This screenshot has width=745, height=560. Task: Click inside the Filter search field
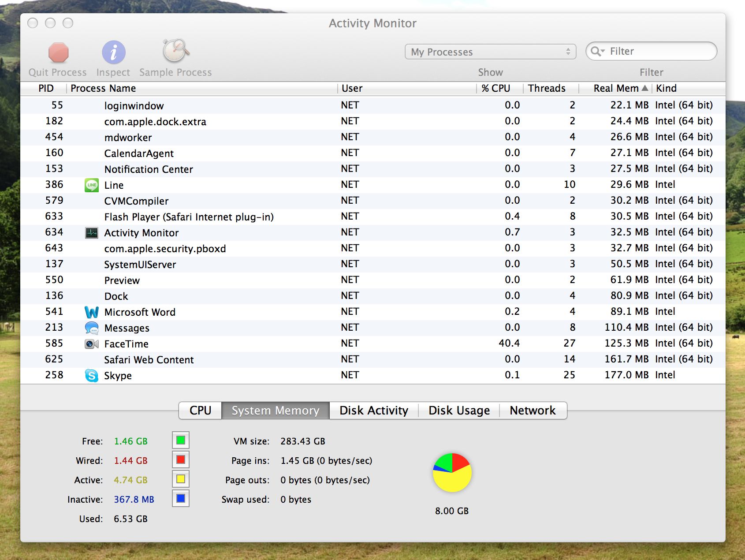[x=652, y=51]
